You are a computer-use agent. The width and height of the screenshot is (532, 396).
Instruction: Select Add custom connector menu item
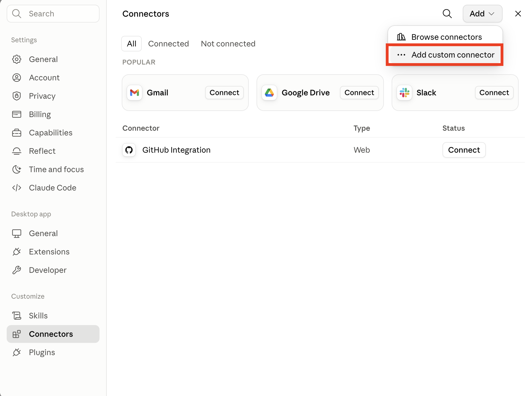click(x=445, y=55)
